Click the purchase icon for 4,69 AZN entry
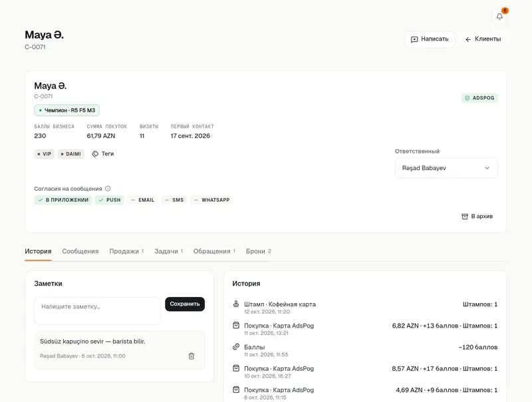 [236, 389]
